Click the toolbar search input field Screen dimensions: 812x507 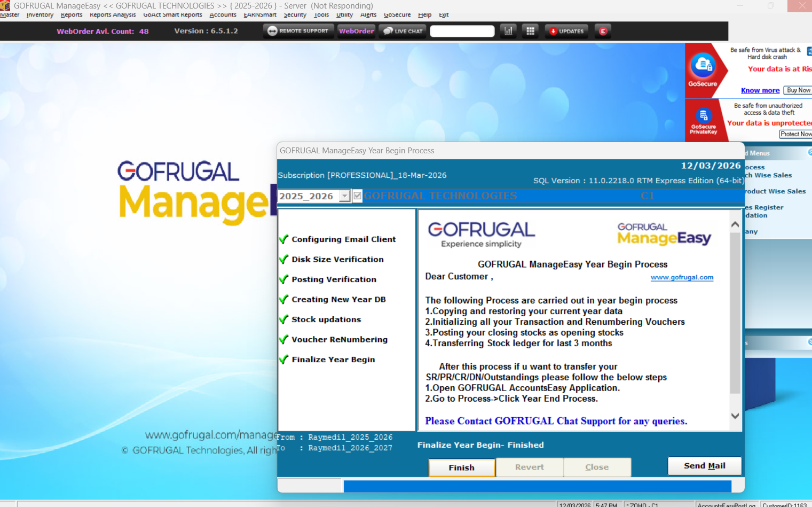click(x=462, y=31)
